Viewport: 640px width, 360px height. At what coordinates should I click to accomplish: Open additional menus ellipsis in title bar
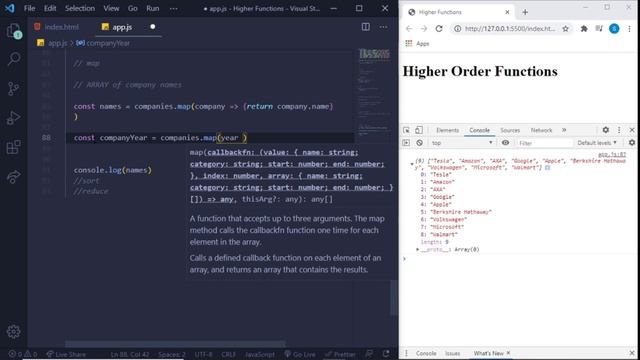click(x=173, y=8)
